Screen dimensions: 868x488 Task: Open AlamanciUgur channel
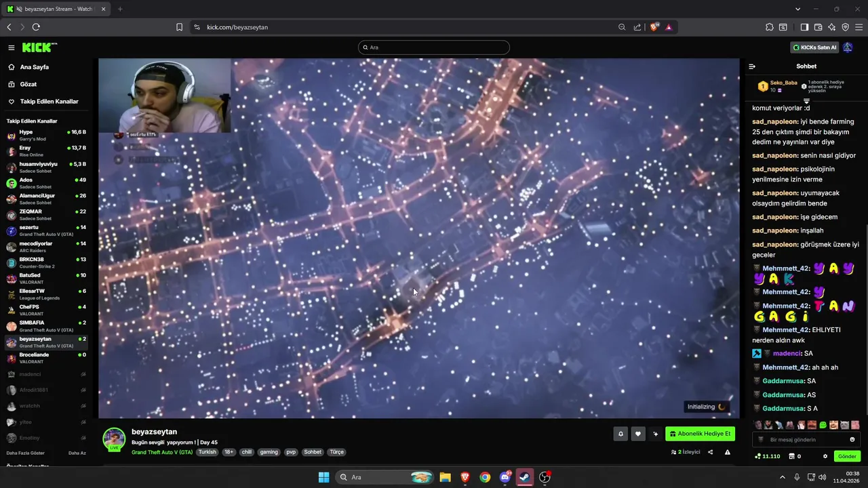(46, 199)
